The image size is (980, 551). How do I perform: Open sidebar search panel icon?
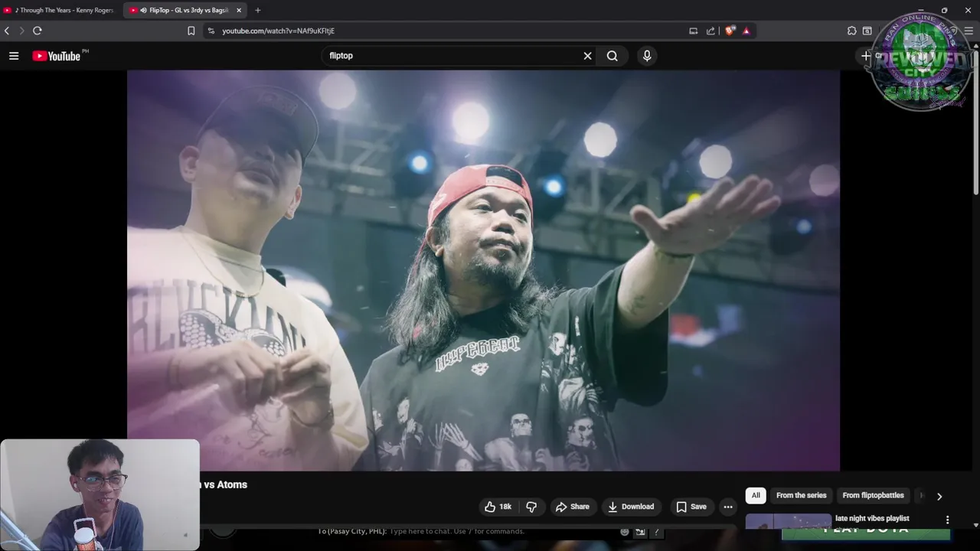(x=867, y=31)
